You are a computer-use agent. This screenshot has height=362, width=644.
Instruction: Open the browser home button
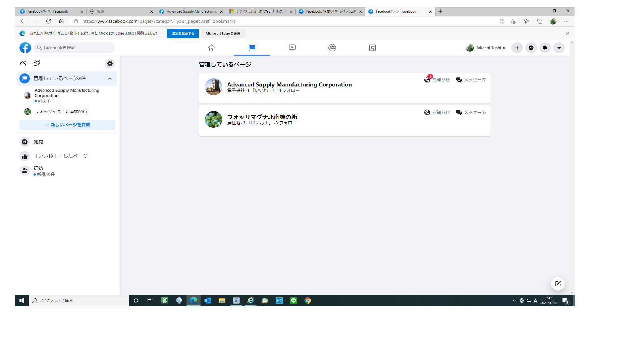pyautogui.click(x=61, y=21)
